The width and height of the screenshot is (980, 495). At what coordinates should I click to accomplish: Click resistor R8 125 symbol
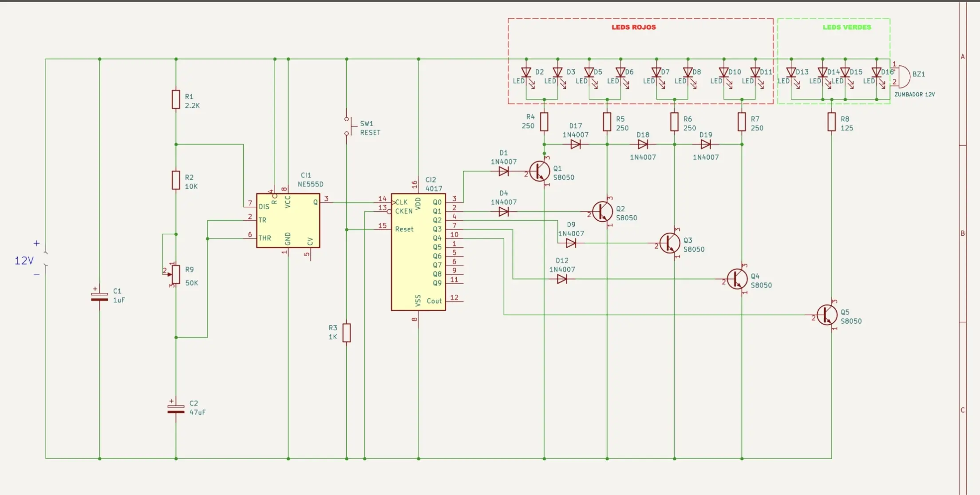tap(831, 122)
